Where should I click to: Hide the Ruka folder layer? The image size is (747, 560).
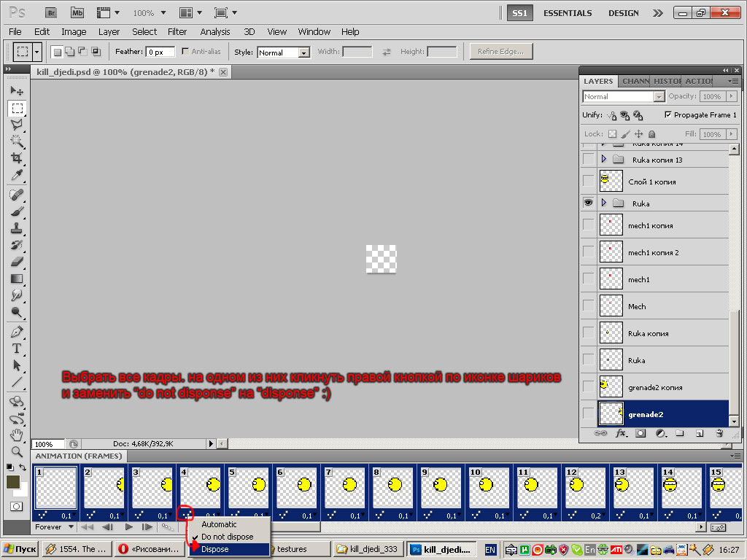click(588, 203)
